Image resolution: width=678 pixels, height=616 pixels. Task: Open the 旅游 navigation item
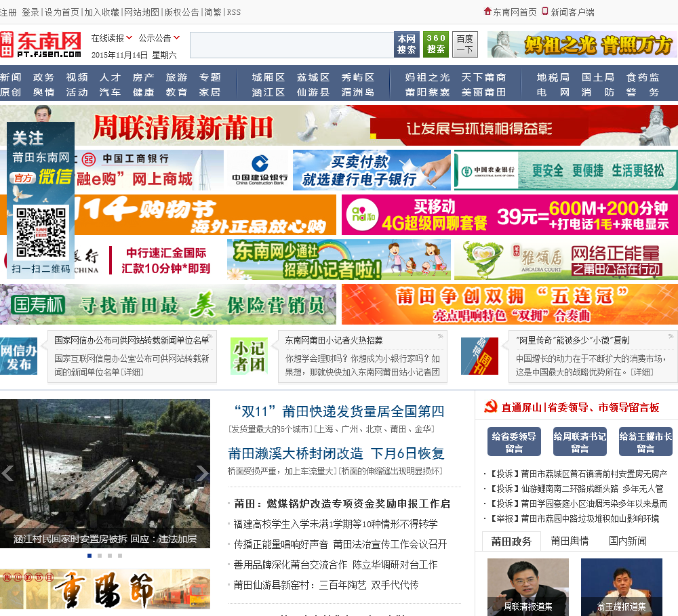coord(176,77)
